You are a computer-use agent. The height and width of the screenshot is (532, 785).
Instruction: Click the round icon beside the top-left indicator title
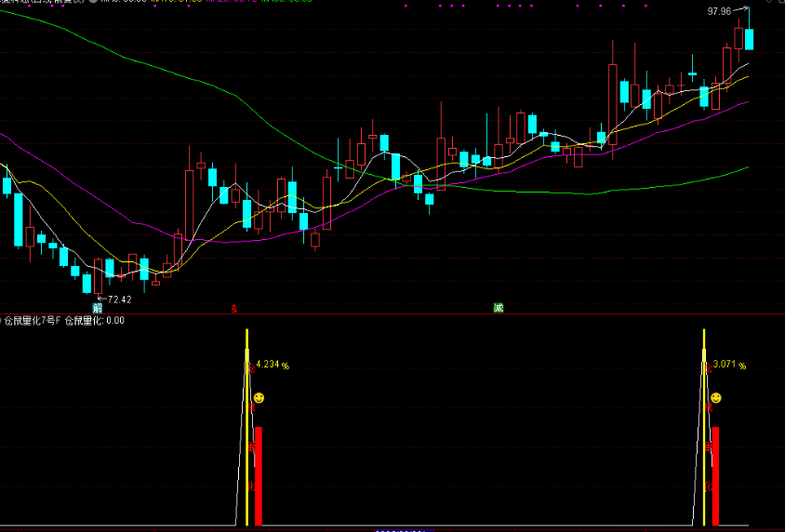[x=93, y=2]
